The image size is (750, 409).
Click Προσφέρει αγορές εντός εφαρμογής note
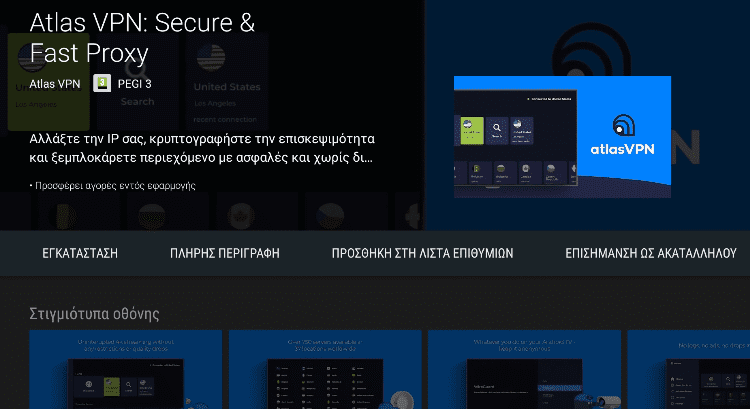(112, 186)
